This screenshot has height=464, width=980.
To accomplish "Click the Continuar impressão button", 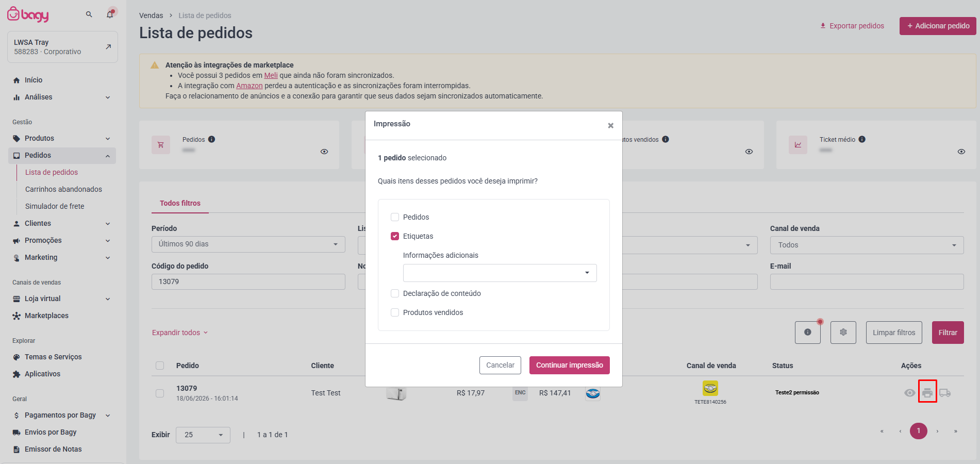I will tap(570, 365).
